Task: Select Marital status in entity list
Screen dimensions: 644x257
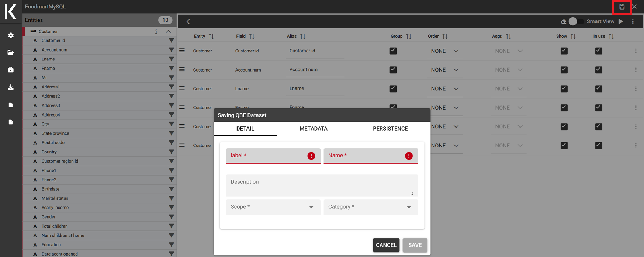Action: 55,198
